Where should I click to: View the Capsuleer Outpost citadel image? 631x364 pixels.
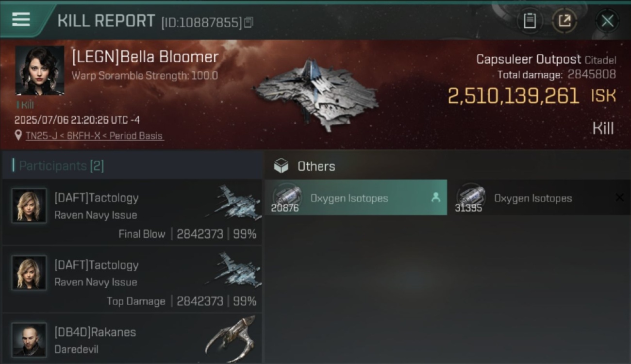(x=315, y=95)
